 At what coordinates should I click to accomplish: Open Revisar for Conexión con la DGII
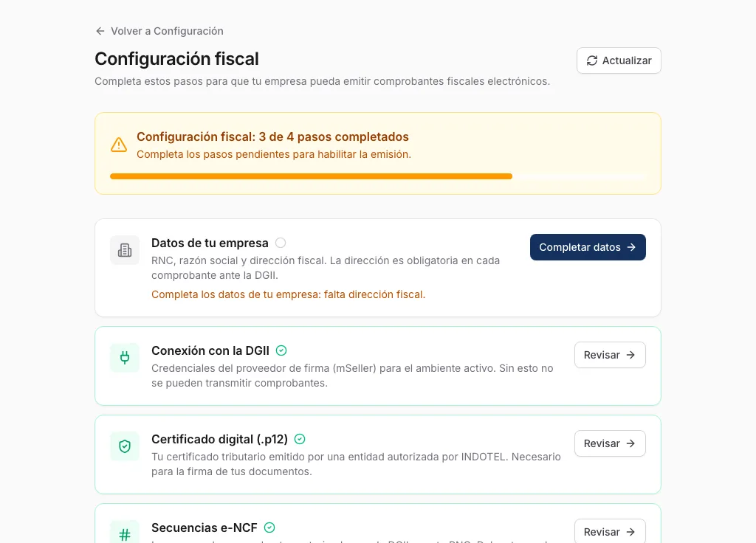(610, 355)
